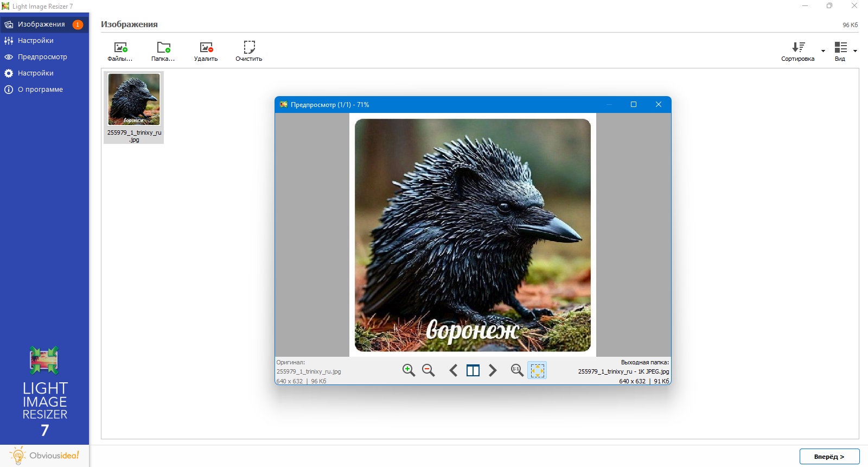Toggle fit-to-window mode in preview
The image size is (868, 467).
click(x=537, y=370)
